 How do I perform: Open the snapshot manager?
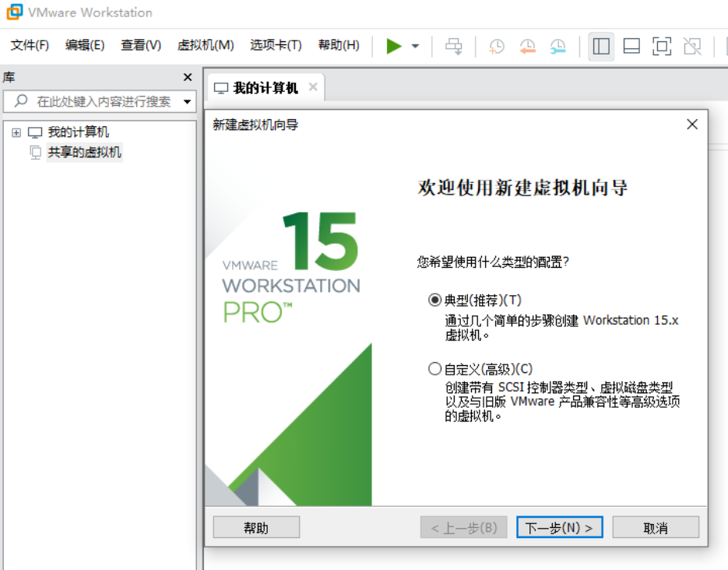(x=559, y=46)
